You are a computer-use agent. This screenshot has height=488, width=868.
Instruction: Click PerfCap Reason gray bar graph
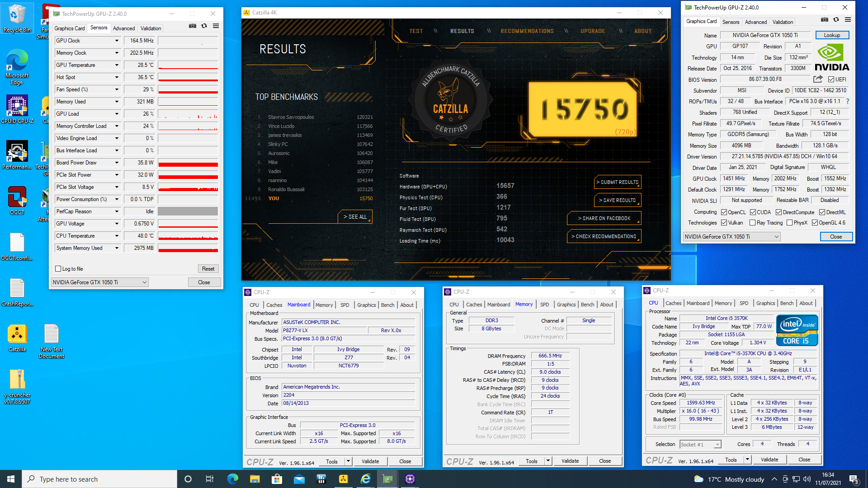click(x=188, y=211)
